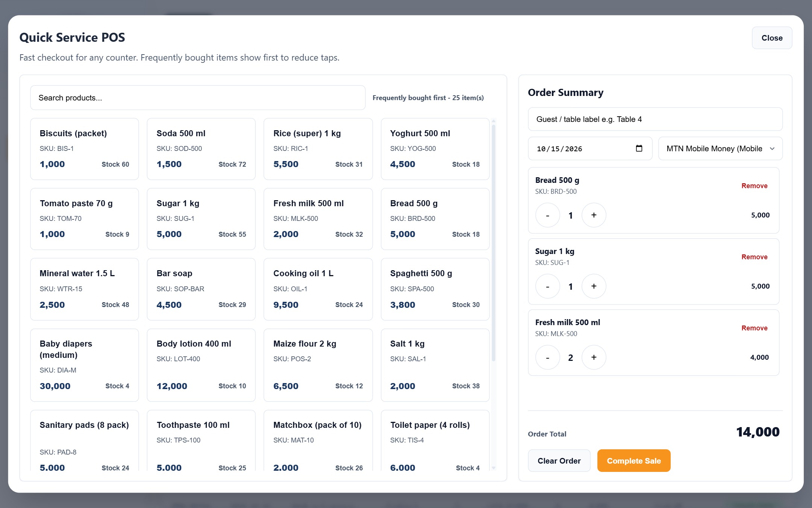
Task: Add Matchbox (pack of 10) product card
Action: click(x=318, y=440)
